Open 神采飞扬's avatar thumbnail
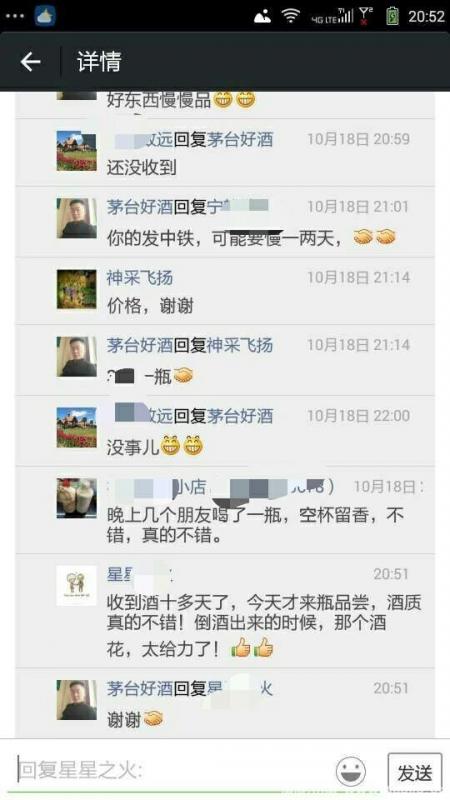The height and width of the screenshot is (800, 450). pyautogui.click(x=77, y=289)
